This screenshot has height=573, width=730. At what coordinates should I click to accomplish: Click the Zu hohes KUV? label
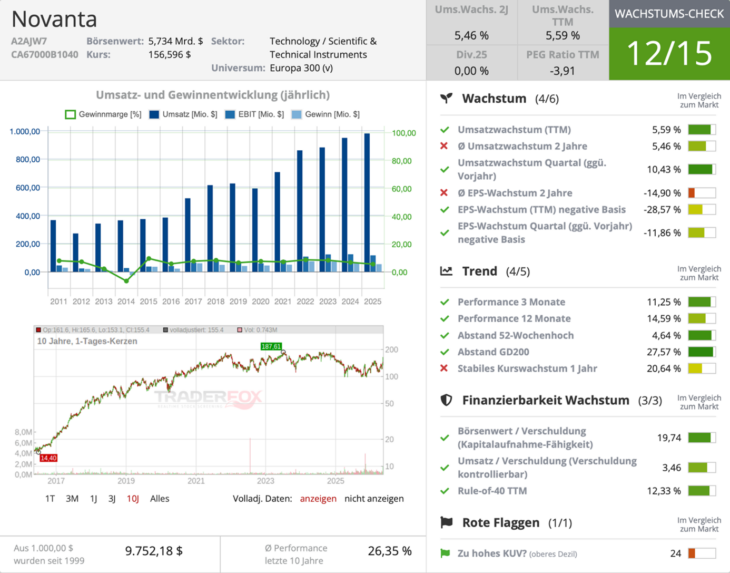coord(492,553)
